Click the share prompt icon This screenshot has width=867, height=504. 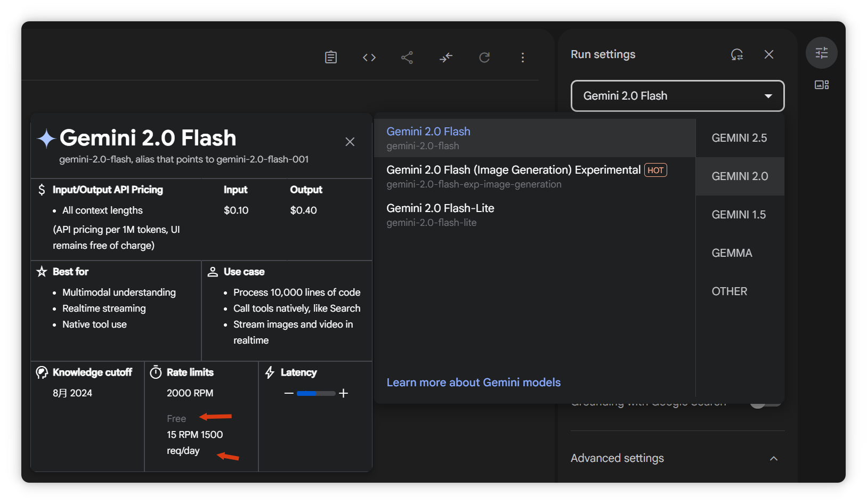407,57
